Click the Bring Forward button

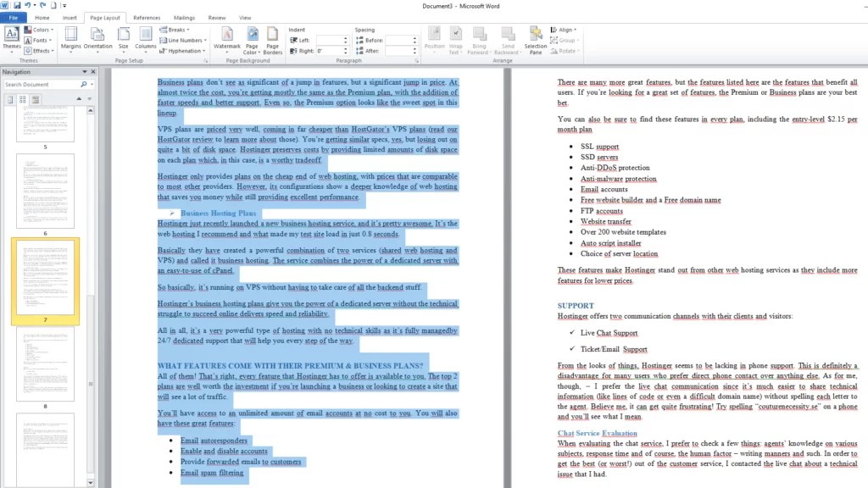(479, 39)
